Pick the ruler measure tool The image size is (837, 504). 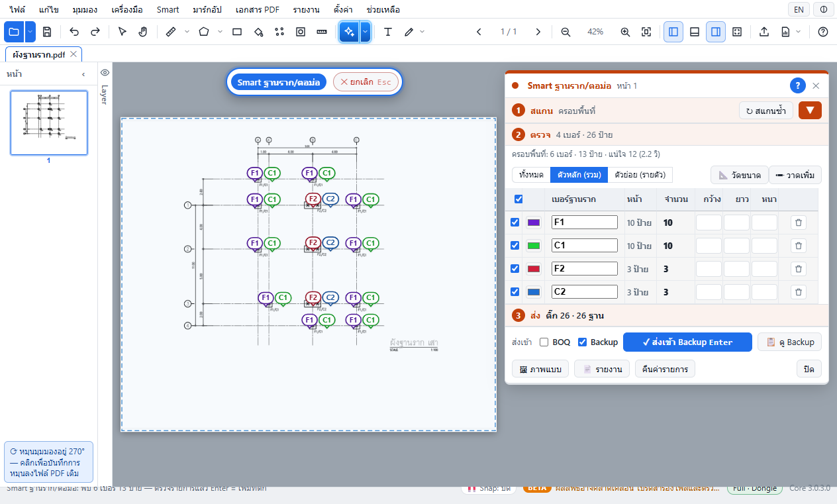coord(171,32)
